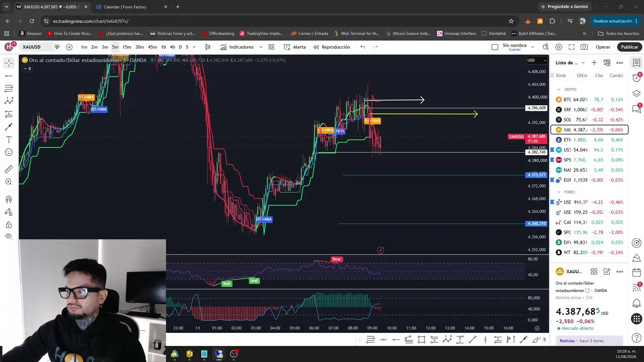Lock all drawing tools

(x=9, y=225)
